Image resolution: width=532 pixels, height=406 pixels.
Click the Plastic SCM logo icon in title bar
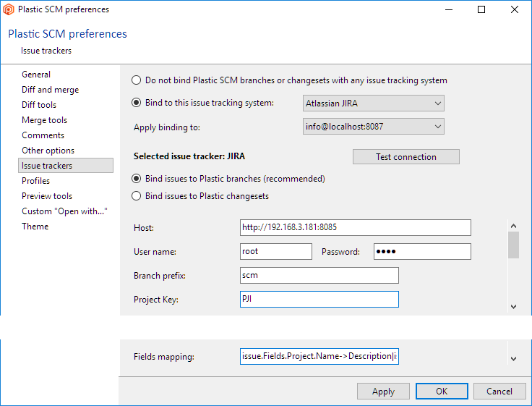(8, 9)
